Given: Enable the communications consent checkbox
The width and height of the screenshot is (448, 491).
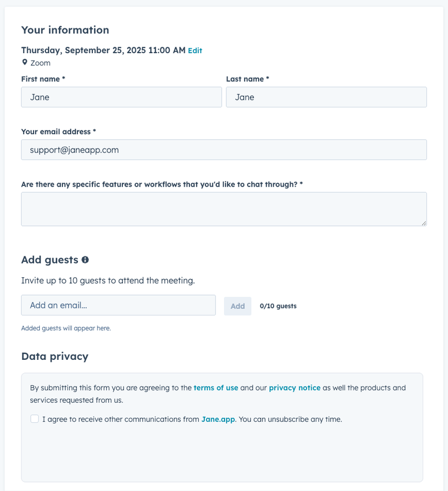Looking at the screenshot, I should pos(33,419).
